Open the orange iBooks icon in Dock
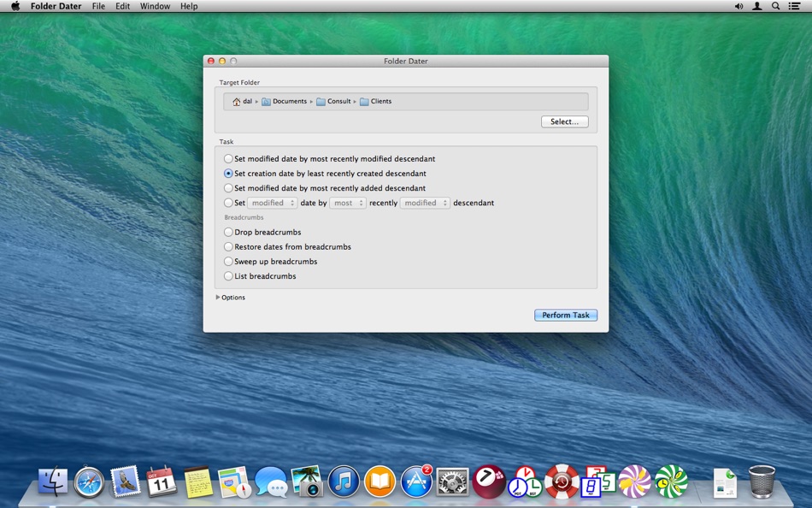Viewport: 812px width, 508px height. pyautogui.click(x=380, y=481)
